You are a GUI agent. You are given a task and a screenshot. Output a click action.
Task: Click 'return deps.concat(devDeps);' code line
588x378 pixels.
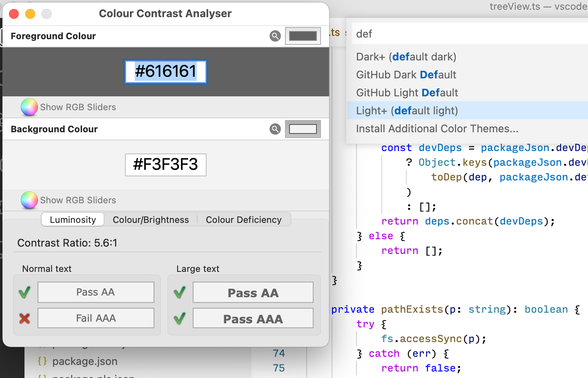pyautogui.click(x=468, y=221)
